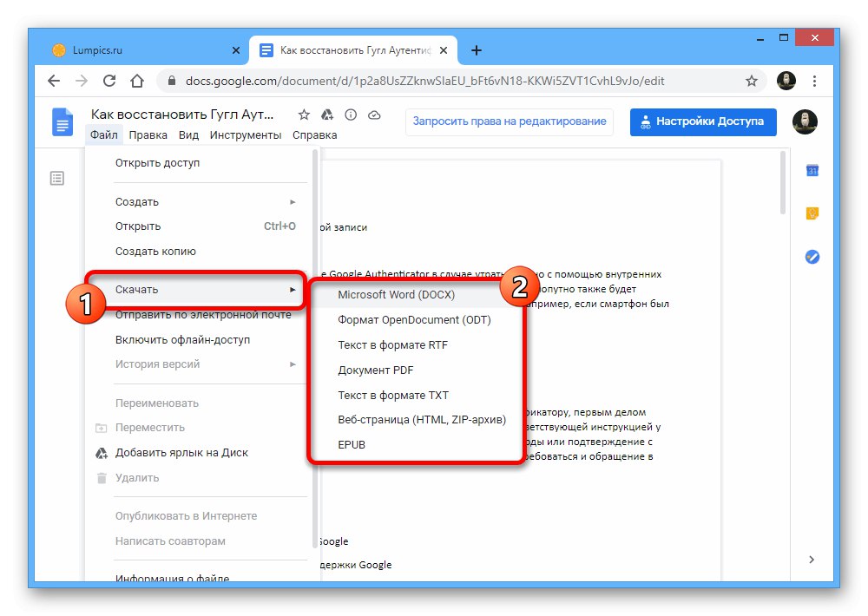Image resolution: width=868 pixels, height=616 pixels.
Task: Click the document vertical scrollbar
Action: (x=783, y=183)
